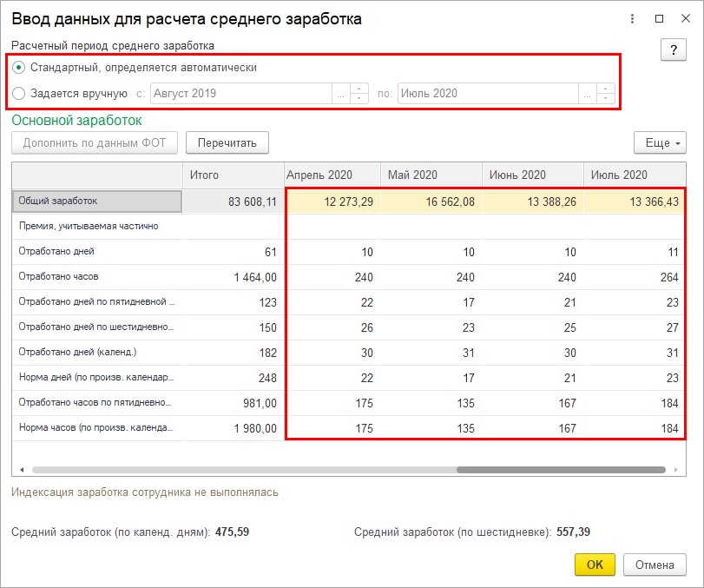Click the Июль 2020 column header

(635, 175)
